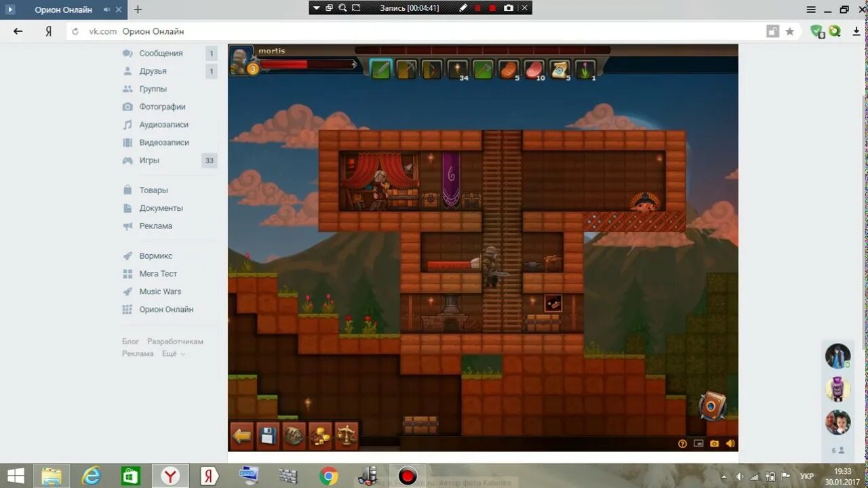Stop the screen recording
Screen dimensions: 868x488
pyautogui.click(x=492, y=8)
